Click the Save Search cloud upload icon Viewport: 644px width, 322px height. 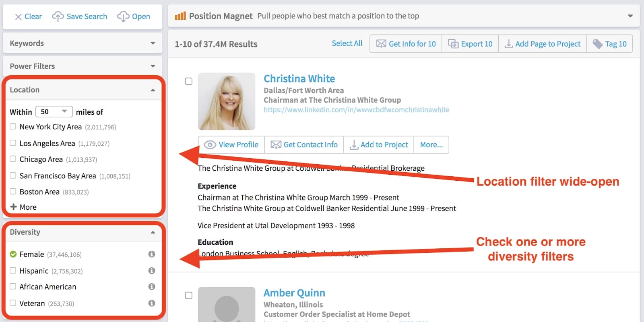coord(58,17)
